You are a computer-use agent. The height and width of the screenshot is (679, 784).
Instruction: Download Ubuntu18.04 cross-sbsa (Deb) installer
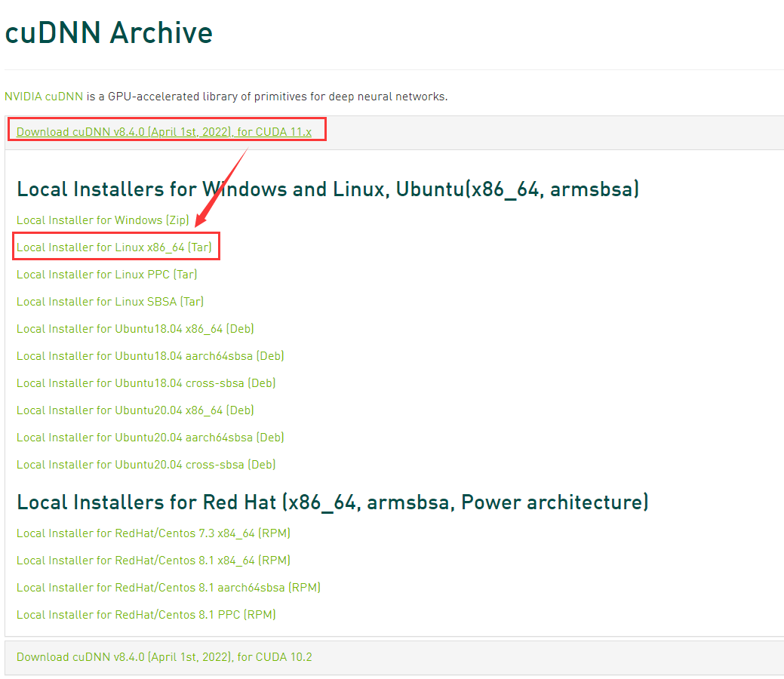[x=146, y=383]
